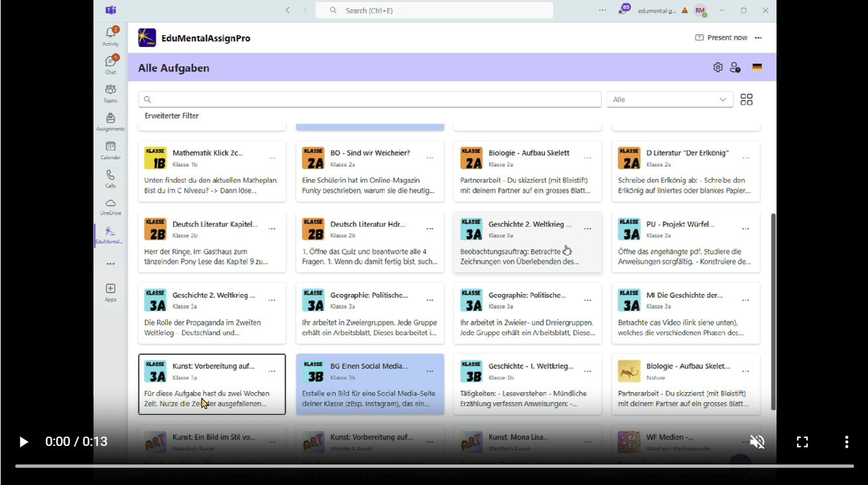The height and width of the screenshot is (485, 868).
Task: Open the Activity feed in Teams sidebar
Action: click(111, 36)
